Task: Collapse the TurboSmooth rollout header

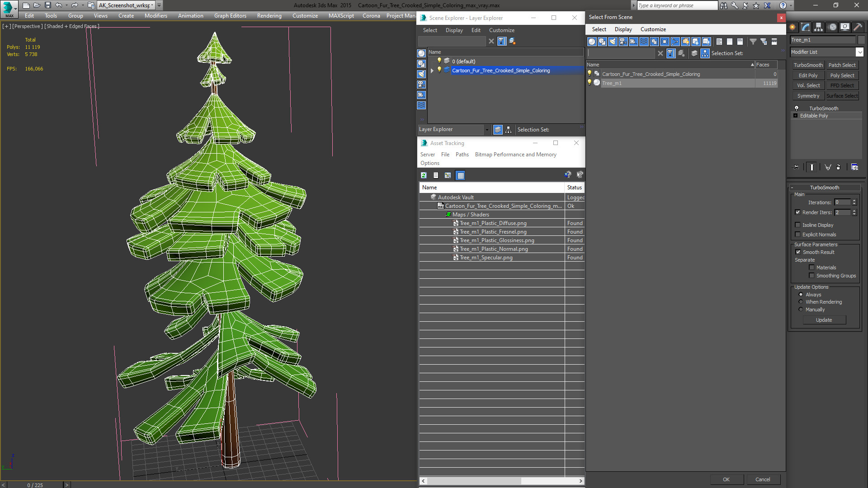Action: pos(825,188)
